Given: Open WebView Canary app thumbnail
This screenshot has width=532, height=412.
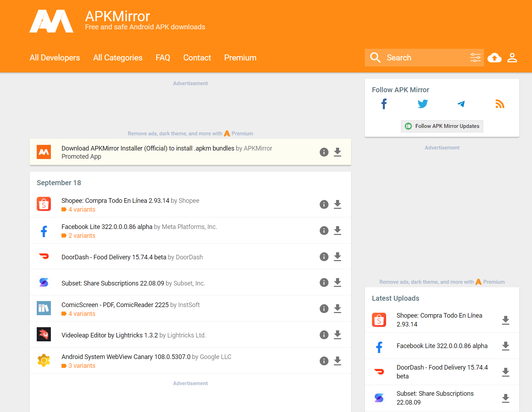Looking at the screenshot, I should pyautogui.click(x=44, y=360).
